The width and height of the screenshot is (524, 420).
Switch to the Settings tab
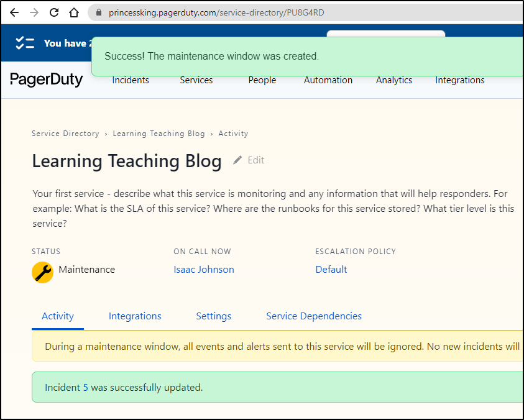point(214,316)
